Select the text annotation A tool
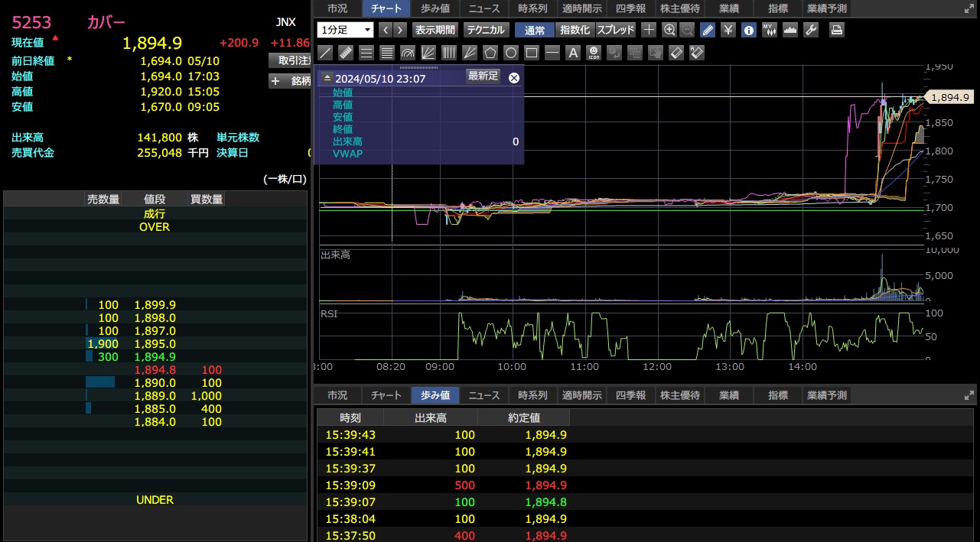Viewport: 980px width, 542px height. coord(573,53)
